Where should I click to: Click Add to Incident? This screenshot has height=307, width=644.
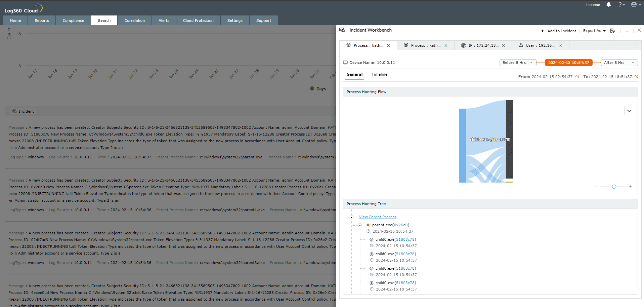pos(558,31)
